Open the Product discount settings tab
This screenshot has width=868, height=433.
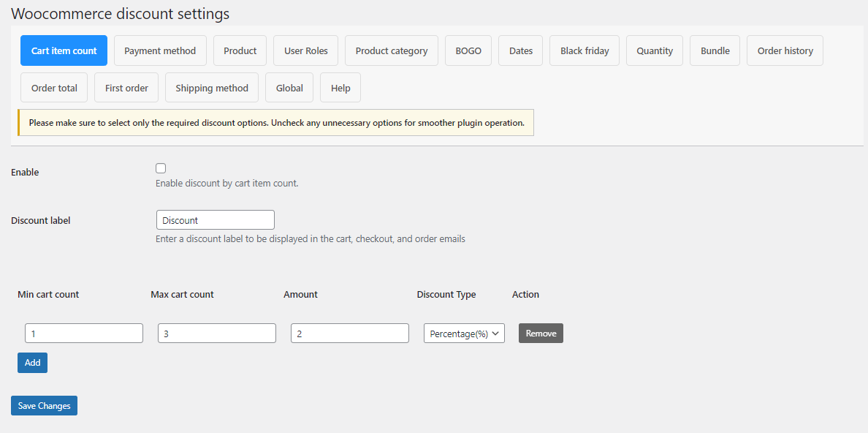240,50
